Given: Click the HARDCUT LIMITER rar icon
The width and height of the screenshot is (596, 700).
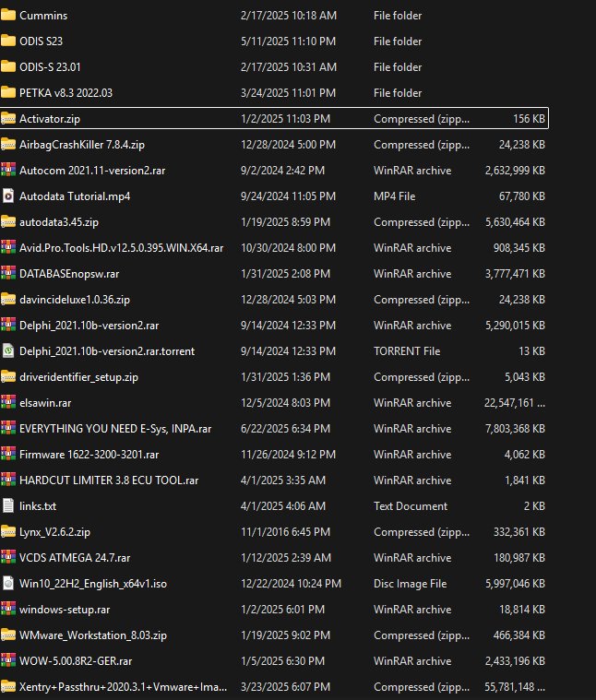Looking at the screenshot, I should 8,481.
